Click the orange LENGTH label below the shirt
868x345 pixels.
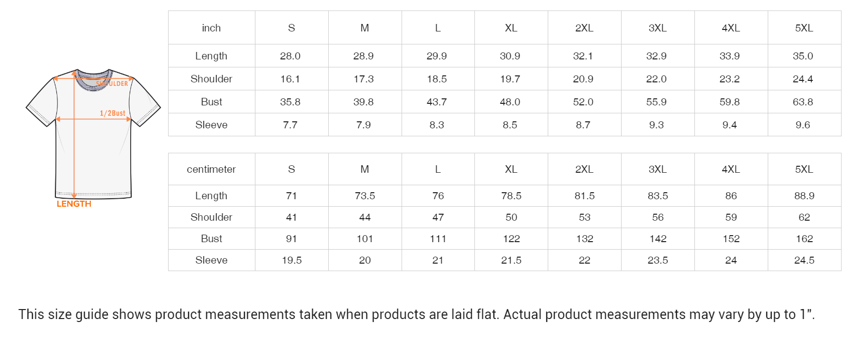[74, 204]
